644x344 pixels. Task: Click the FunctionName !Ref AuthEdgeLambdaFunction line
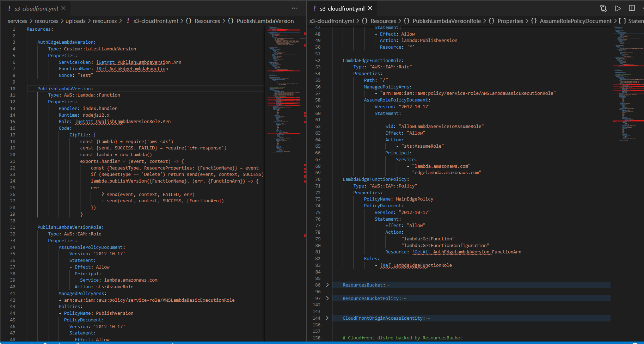tap(113, 69)
